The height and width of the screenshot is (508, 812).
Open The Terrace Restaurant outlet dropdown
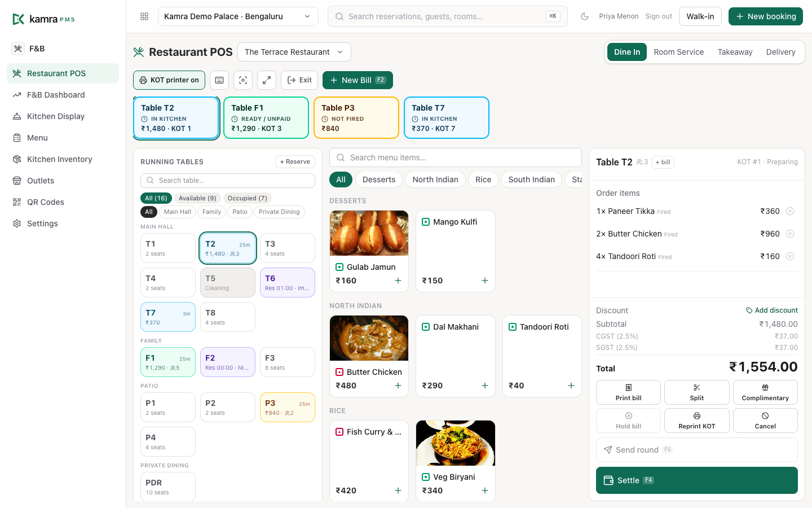[x=294, y=52]
